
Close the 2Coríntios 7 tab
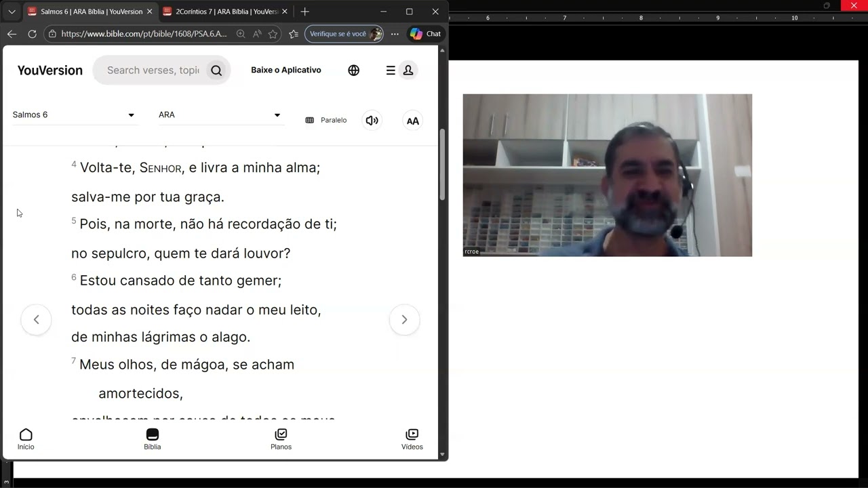pos(285,12)
